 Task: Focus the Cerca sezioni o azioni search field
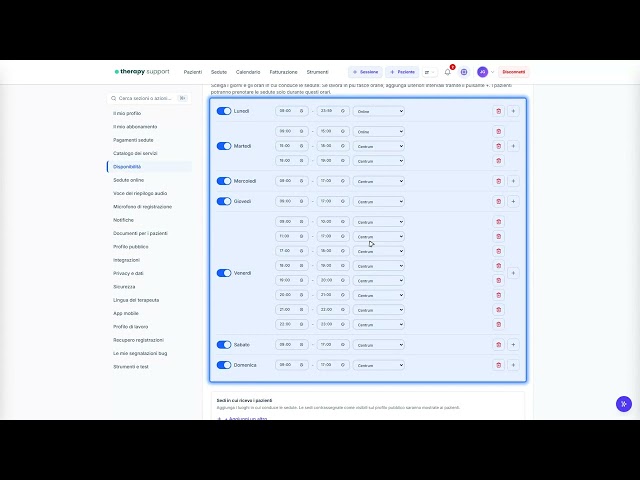(x=149, y=98)
